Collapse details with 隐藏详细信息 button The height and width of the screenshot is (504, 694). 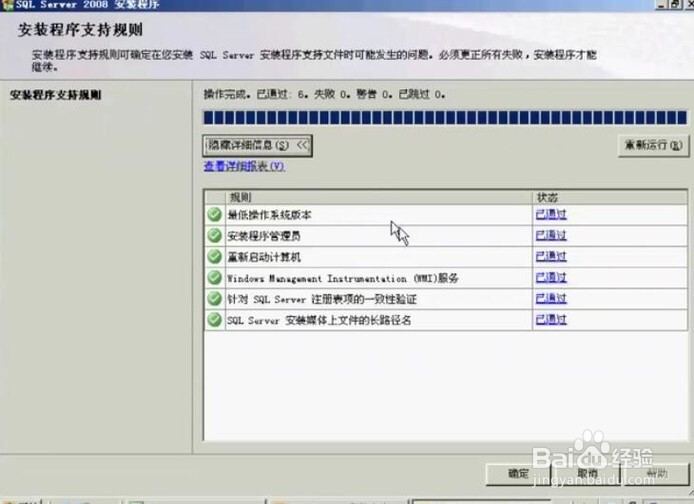[257, 146]
